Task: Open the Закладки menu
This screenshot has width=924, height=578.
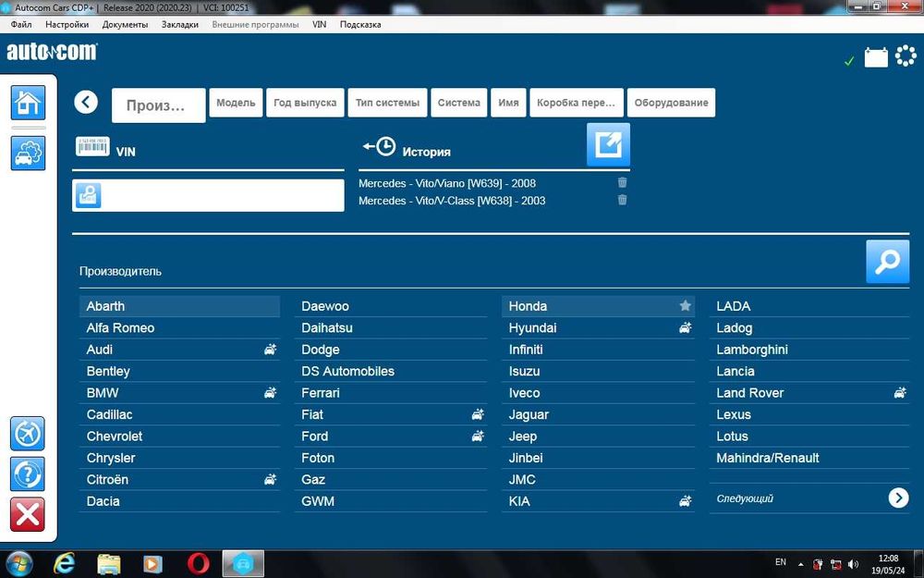Action: coord(180,25)
